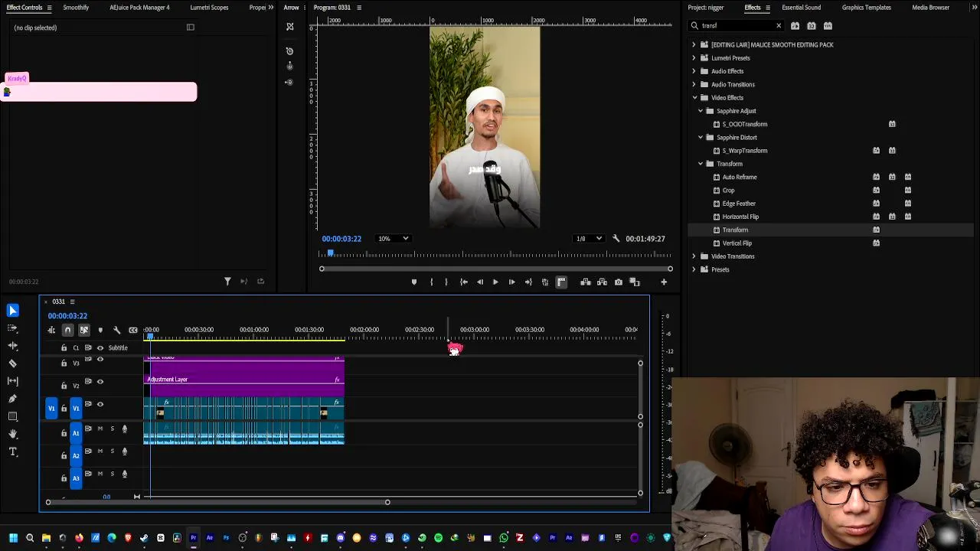Screen dimensions: 980x551
Task: Select the Slip tool
Action: pos(12,381)
